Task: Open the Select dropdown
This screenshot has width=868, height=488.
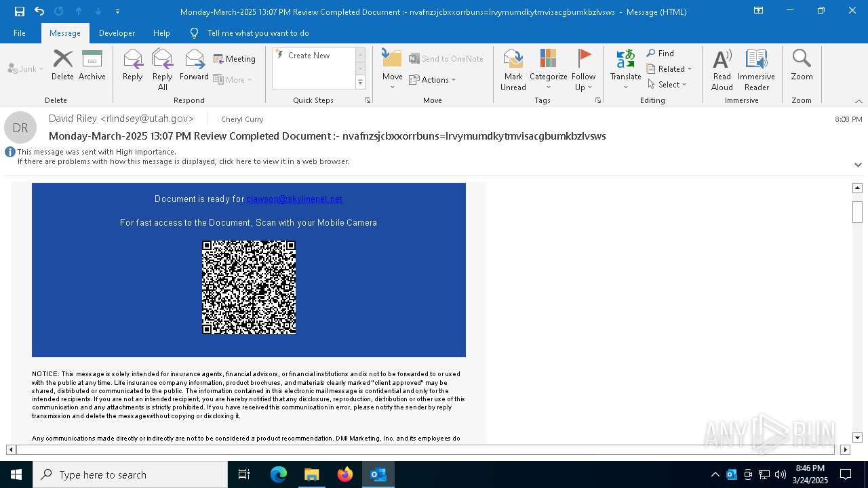Action: tap(667, 85)
